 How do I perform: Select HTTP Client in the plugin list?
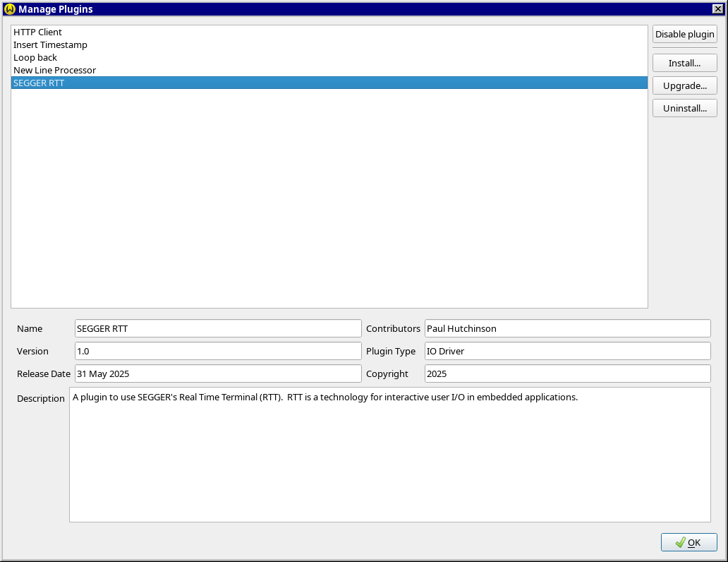38,32
